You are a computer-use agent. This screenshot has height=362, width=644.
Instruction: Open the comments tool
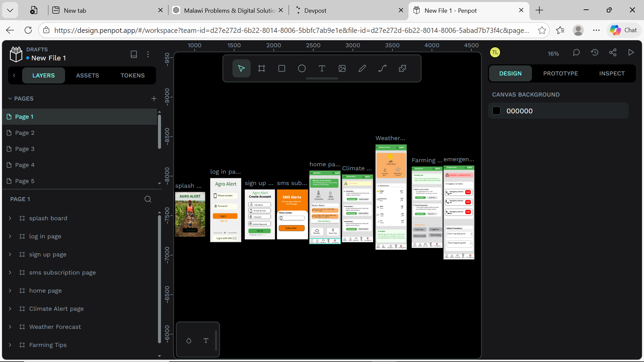576,53
